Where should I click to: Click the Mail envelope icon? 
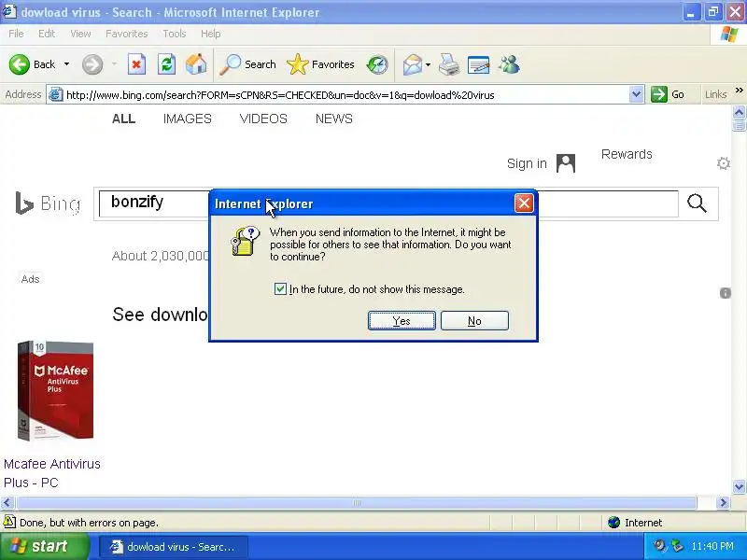point(412,64)
